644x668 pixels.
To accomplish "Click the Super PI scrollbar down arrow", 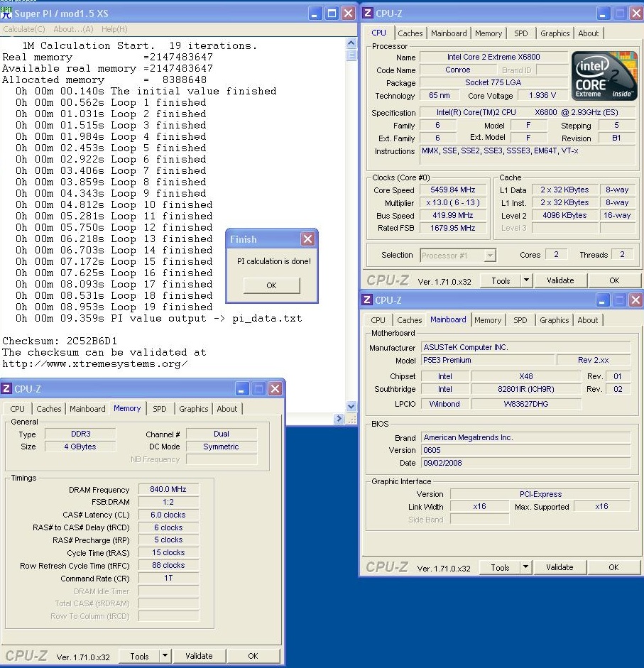I will click(x=351, y=407).
